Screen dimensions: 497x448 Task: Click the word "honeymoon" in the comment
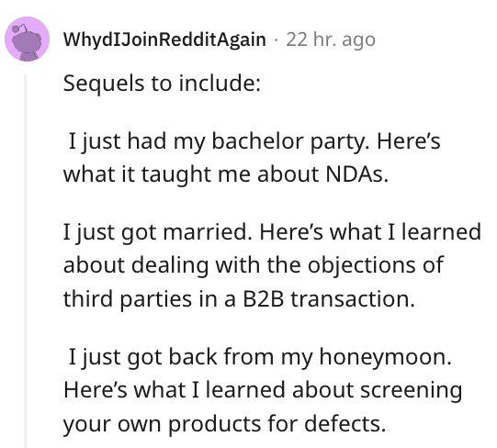[x=385, y=357]
